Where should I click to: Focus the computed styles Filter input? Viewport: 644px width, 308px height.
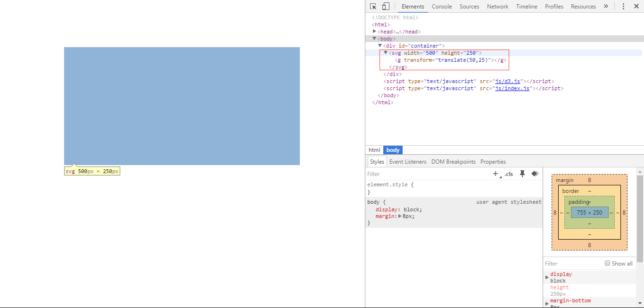click(573, 264)
